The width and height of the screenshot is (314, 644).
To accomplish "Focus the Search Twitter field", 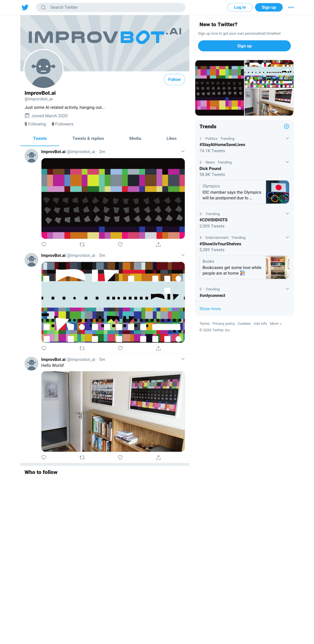I will [111, 7].
